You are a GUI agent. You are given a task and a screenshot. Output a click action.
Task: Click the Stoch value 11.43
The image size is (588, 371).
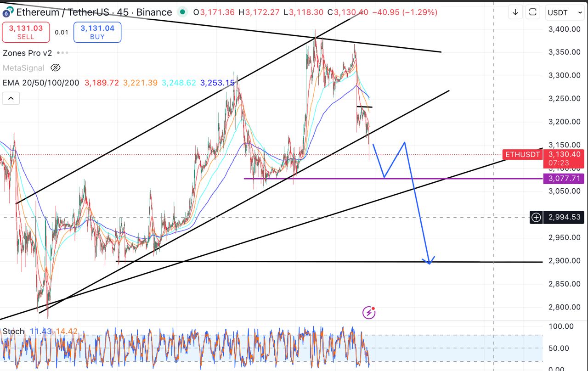[40, 331]
